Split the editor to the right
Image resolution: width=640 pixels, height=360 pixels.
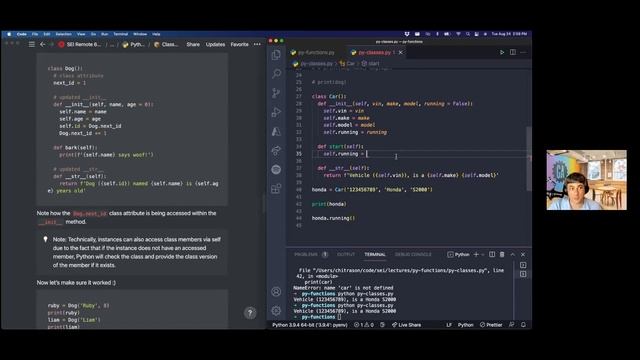pyautogui.click(x=513, y=52)
